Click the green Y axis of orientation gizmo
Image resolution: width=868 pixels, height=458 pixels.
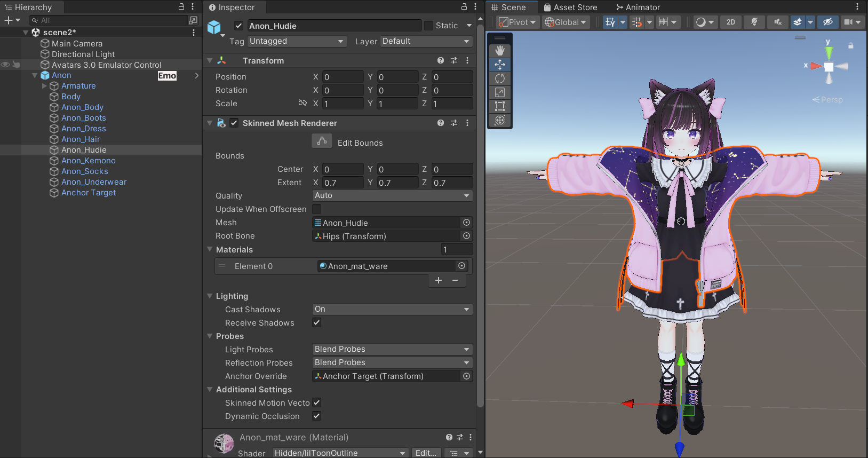point(829,52)
